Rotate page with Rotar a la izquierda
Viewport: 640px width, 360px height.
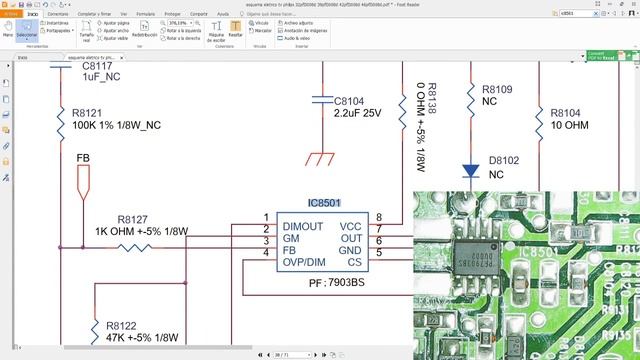181,31
